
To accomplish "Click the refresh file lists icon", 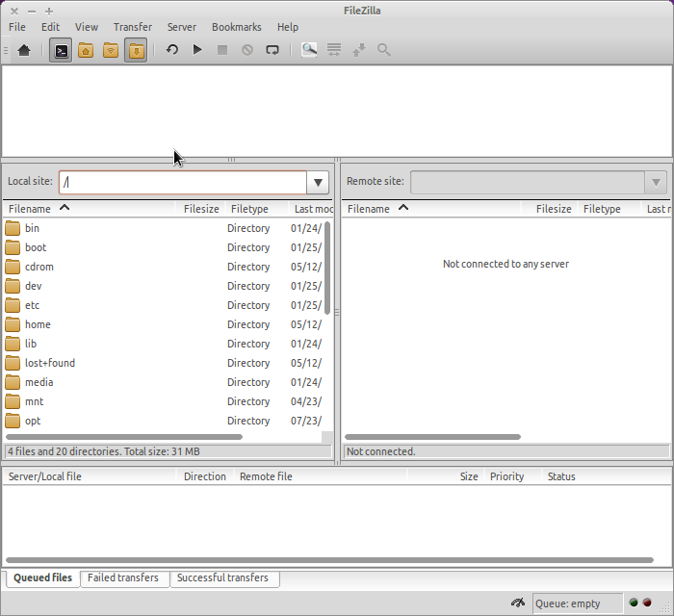I will [172, 50].
